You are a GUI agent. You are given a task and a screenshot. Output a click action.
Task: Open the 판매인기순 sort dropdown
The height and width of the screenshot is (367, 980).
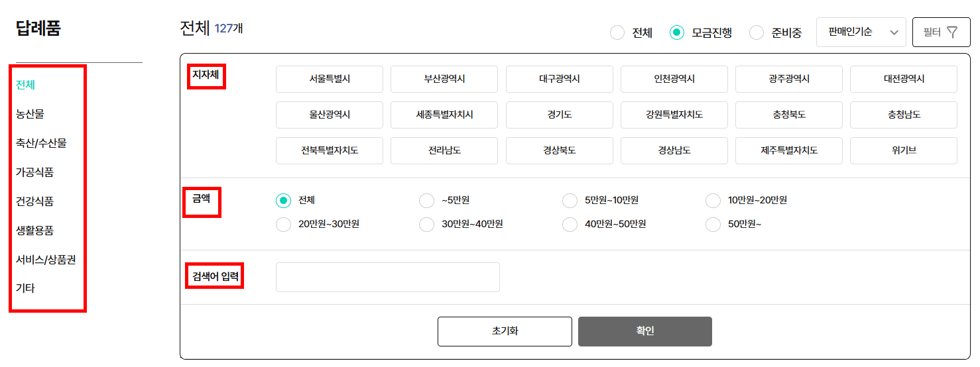(861, 32)
